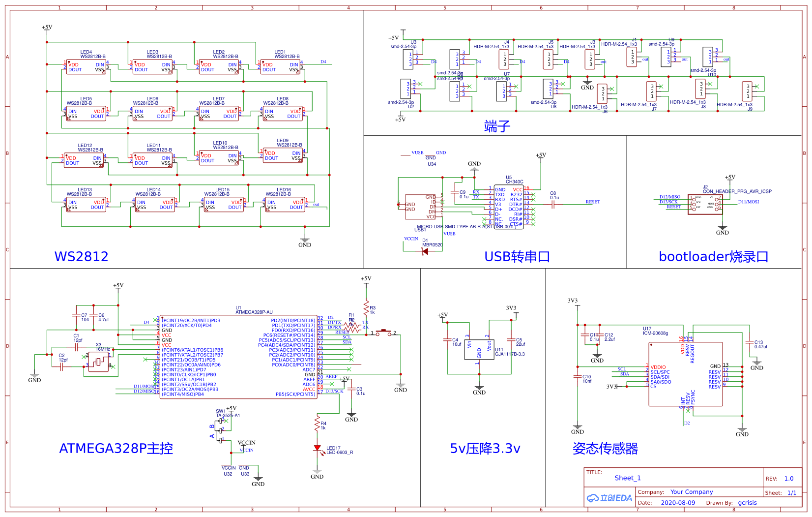Select the 'C6 4.7uf' capacitor label

[103, 317]
